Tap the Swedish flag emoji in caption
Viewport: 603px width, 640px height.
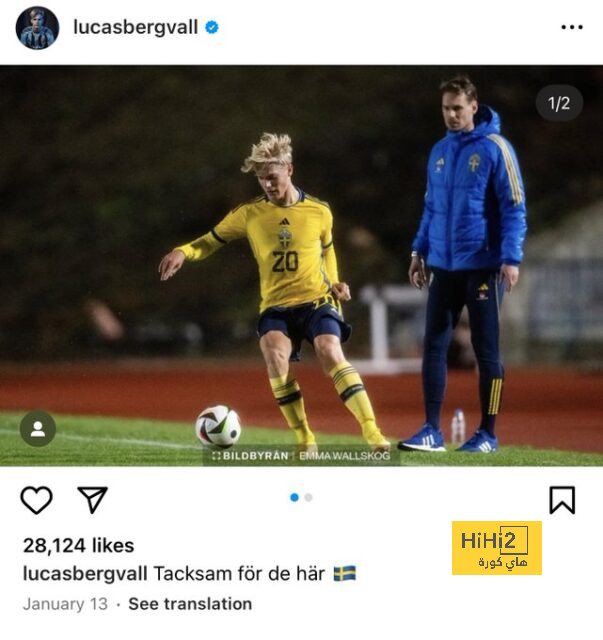coord(345,573)
